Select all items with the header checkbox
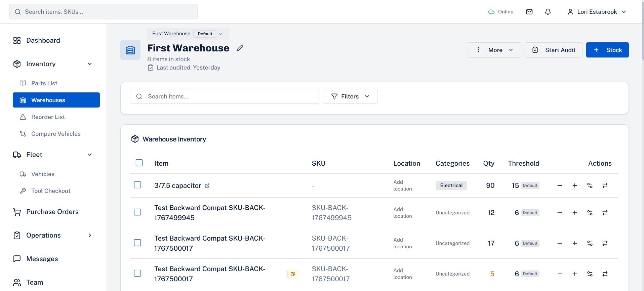Image resolution: width=644 pixels, height=291 pixels. pos(139,163)
